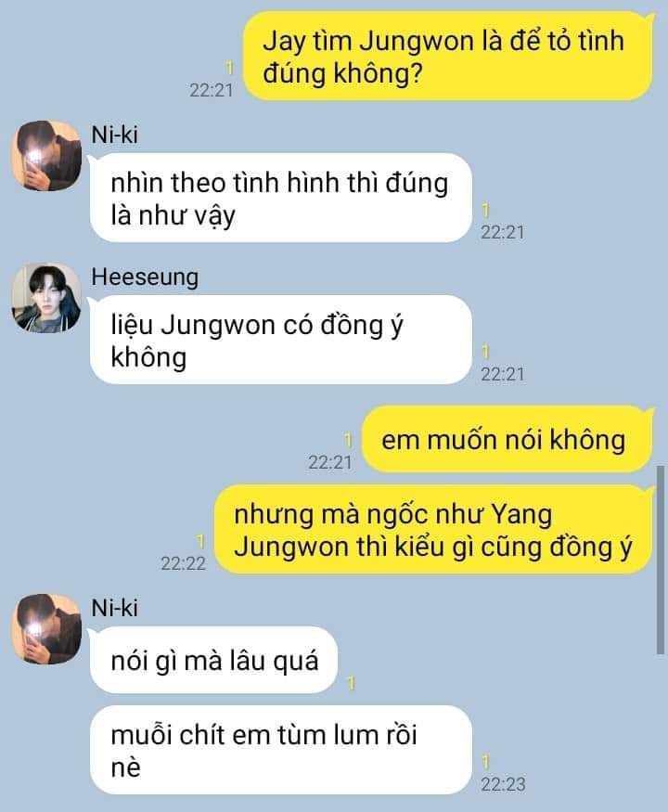Open Ni-ki's avatar beside 'nói gì mà lâu quá'
The image size is (668, 812).
pos(46,628)
